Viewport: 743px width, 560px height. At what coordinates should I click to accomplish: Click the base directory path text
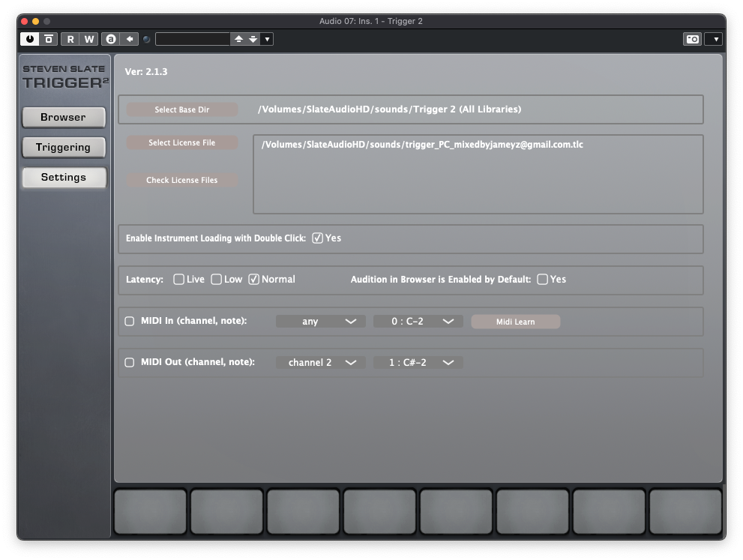pyautogui.click(x=390, y=109)
